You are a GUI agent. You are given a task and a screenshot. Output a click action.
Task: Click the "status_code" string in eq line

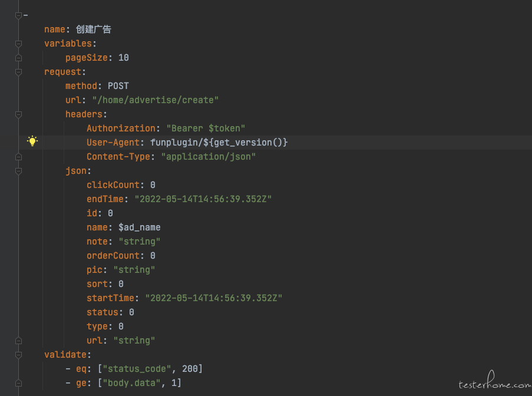137,369
